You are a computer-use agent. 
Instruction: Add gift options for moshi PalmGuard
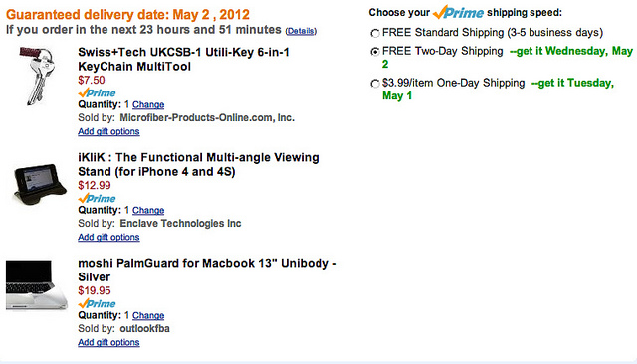108,342
